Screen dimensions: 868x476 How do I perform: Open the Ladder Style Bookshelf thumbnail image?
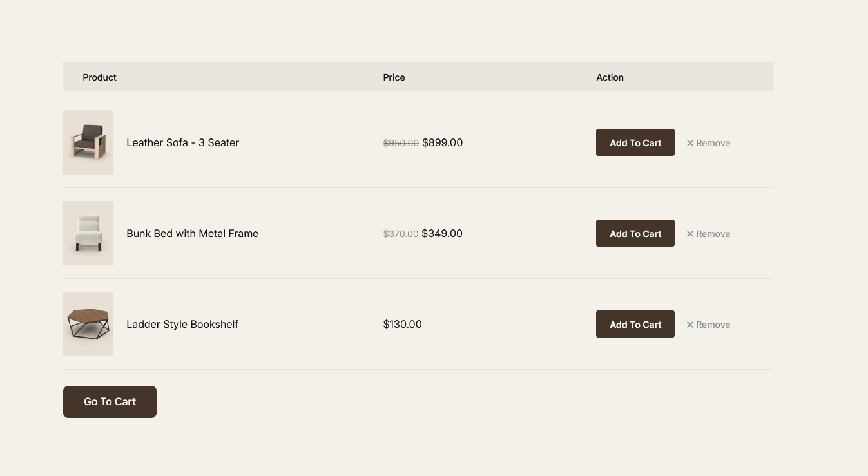(88, 324)
